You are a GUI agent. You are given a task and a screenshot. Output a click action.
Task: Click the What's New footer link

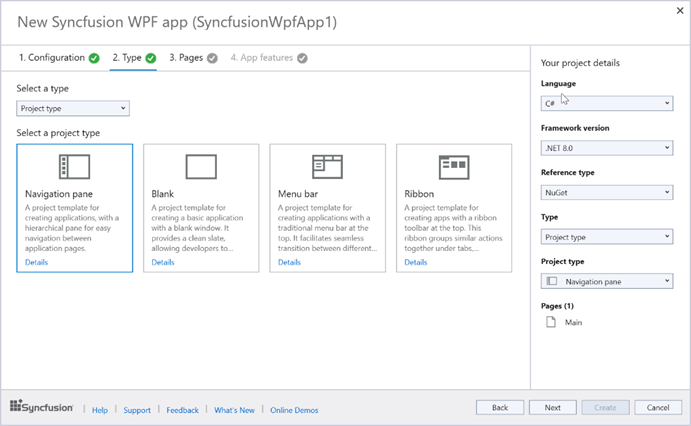tap(234, 410)
